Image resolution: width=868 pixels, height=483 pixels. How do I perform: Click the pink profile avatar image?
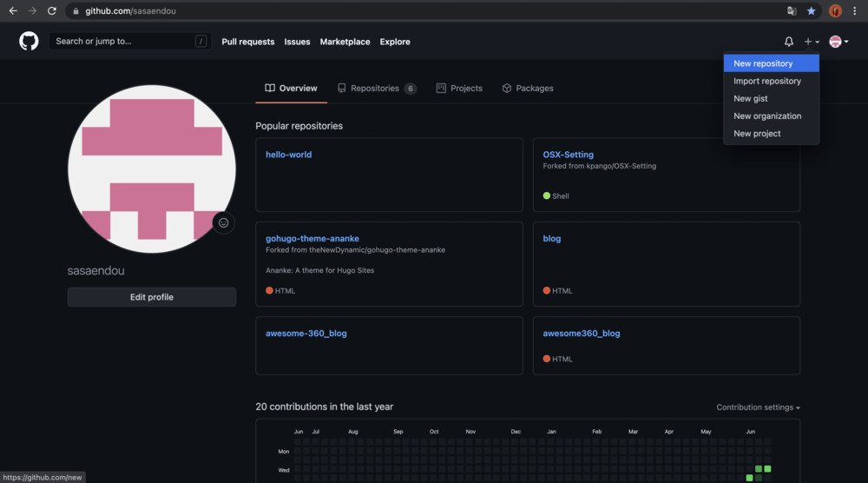point(152,169)
